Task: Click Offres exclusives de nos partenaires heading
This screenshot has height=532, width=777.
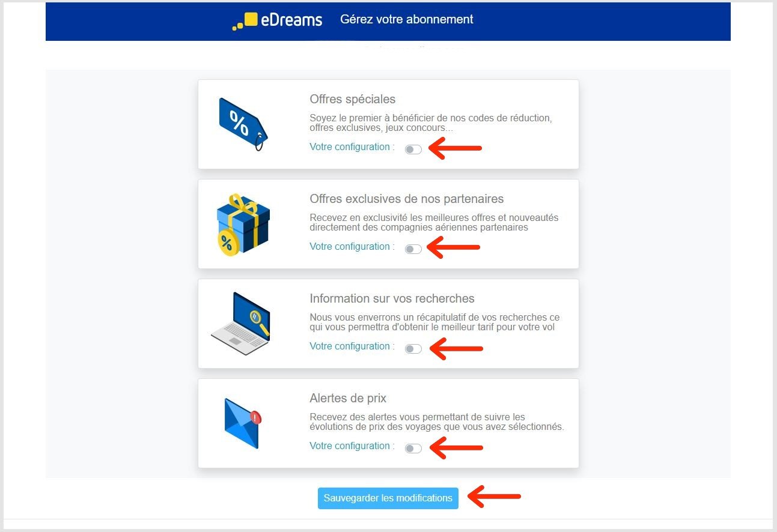Action: click(407, 199)
